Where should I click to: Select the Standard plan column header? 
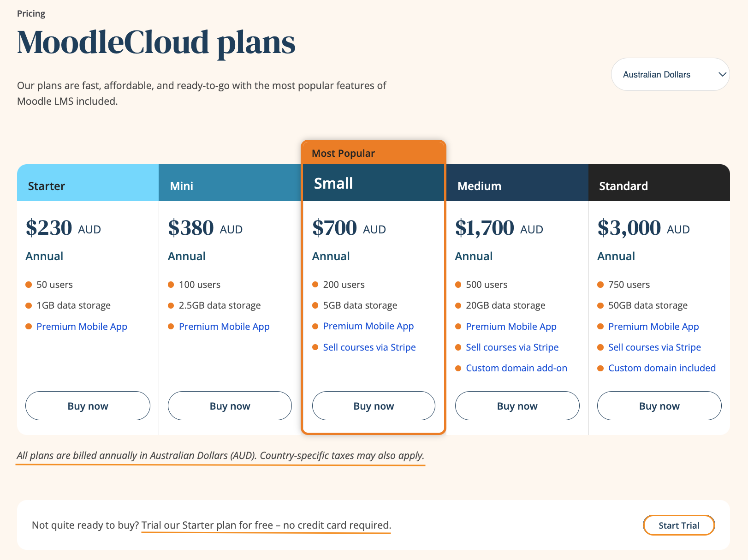click(623, 186)
